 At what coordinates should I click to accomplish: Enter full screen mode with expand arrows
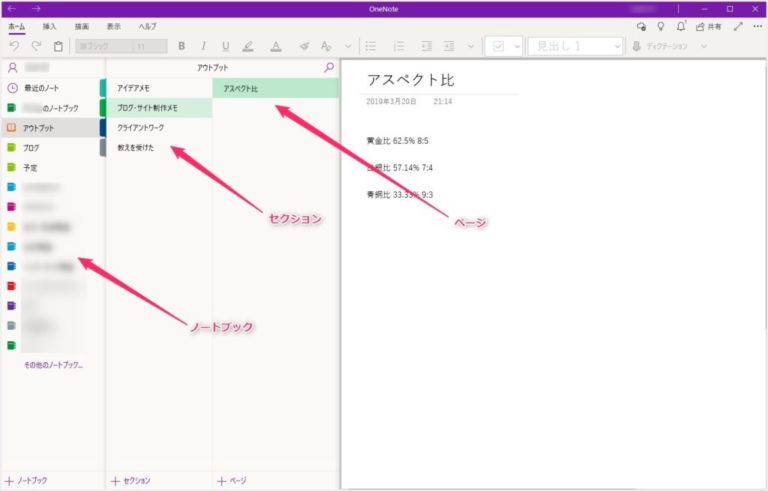coord(738,26)
